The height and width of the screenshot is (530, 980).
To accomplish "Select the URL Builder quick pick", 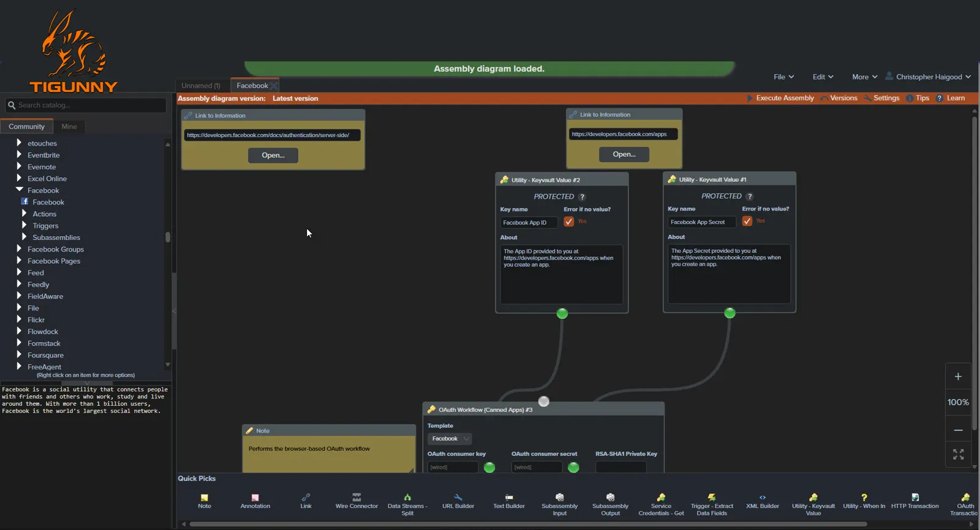I will point(458,501).
